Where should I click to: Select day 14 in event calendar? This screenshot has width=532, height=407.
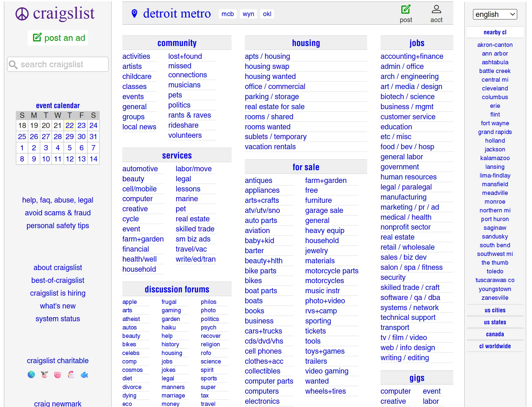coord(93,159)
